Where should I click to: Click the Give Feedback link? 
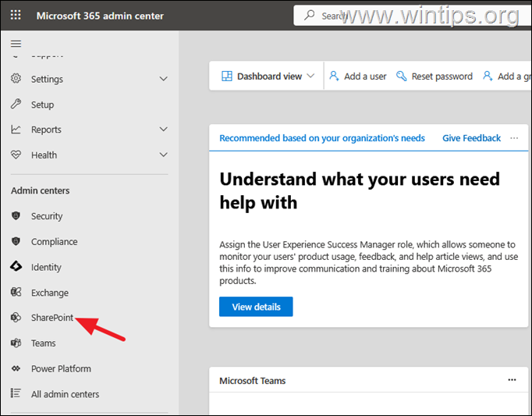click(471, 138)
